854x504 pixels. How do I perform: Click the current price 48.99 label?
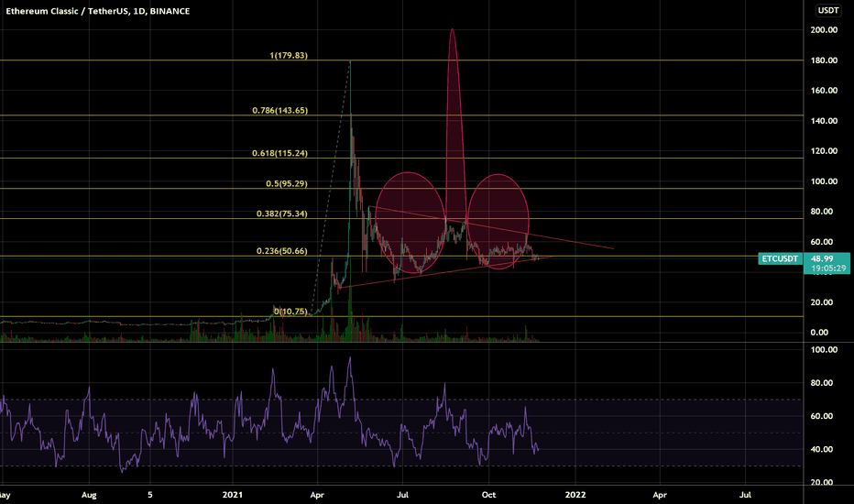822,258
